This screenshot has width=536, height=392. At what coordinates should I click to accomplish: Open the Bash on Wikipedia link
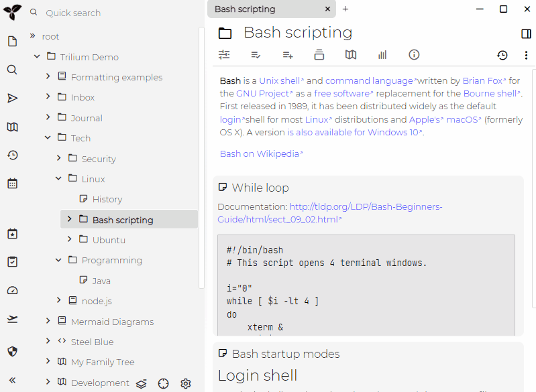[x=259, y=154]
